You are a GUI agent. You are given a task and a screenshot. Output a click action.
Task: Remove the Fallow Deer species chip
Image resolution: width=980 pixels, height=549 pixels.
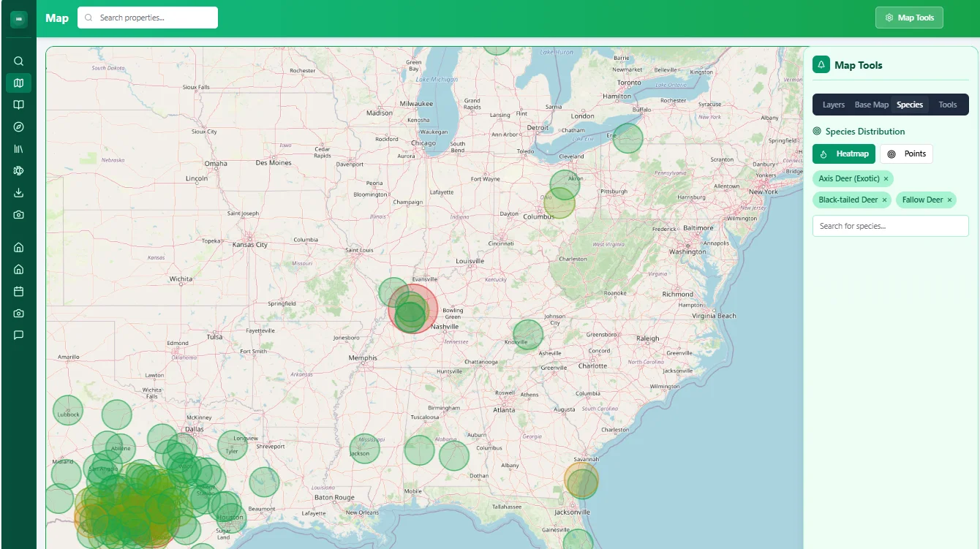click(x=949, y=200)
